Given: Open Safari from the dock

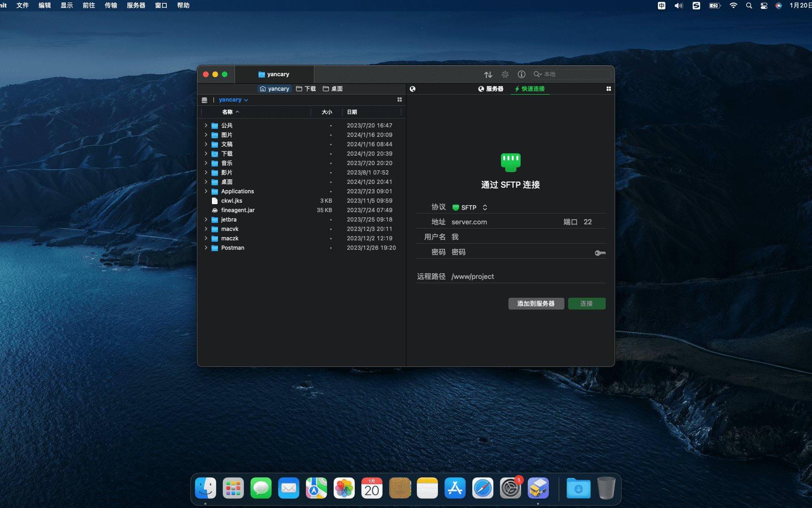Looking at the screenshot, I should pos(483,488).
